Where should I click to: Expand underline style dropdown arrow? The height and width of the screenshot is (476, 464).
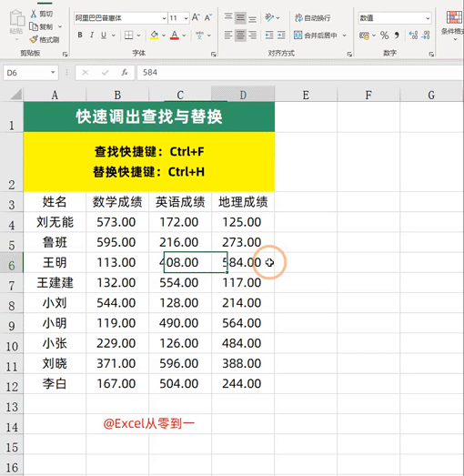(x=114, y=35)
